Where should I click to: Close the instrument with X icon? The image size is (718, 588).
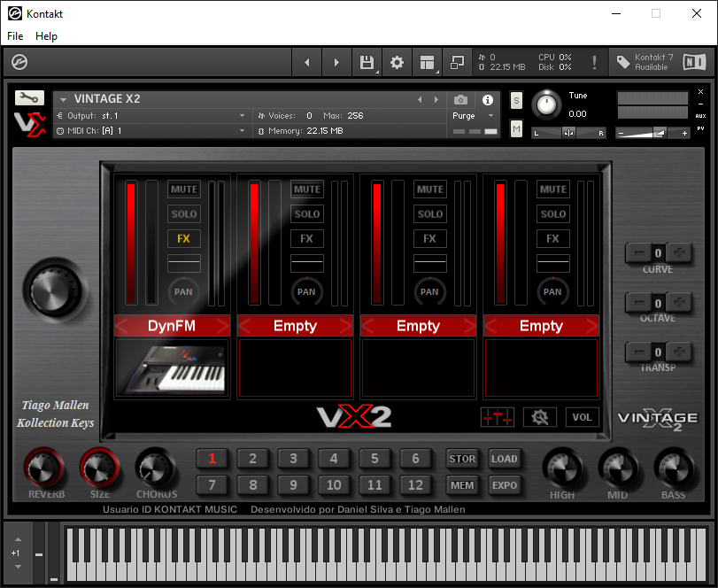tap(700, 91)
